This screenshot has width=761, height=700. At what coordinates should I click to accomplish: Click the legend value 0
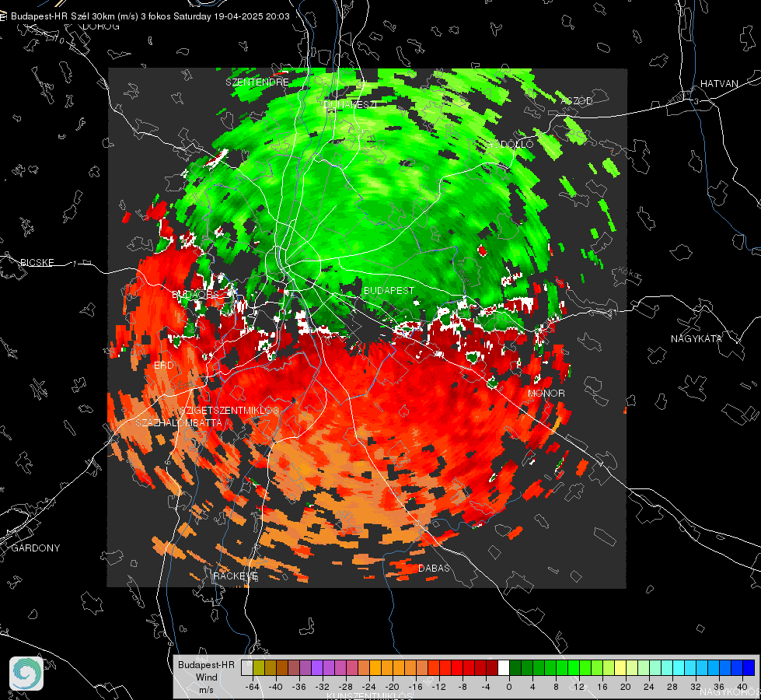(509, 687)
